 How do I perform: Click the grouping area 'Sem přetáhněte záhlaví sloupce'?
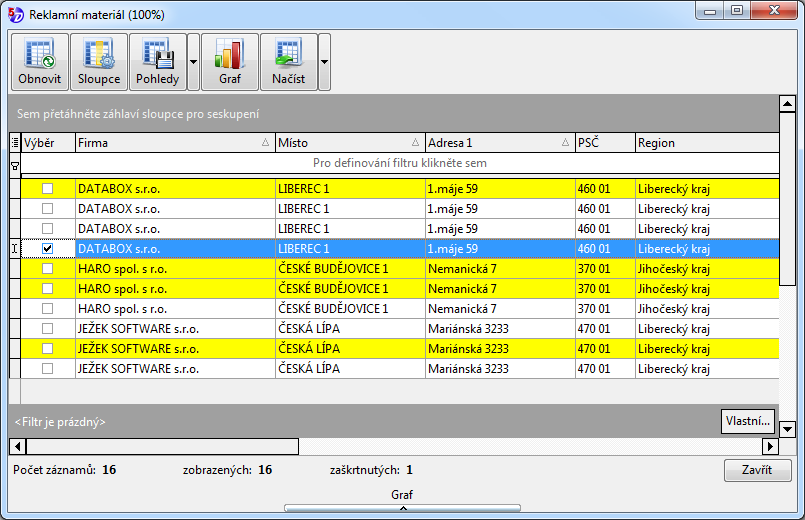pos(394,113)
